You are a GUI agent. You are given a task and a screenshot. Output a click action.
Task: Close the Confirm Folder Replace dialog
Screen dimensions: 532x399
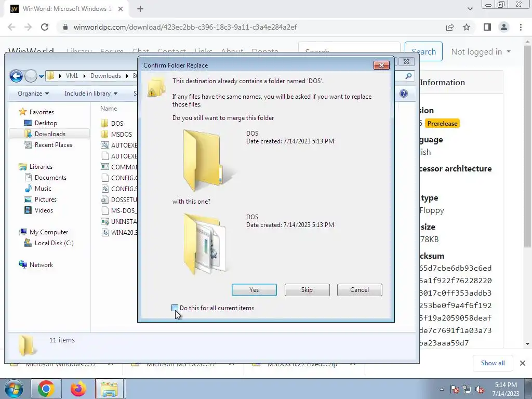(381, 65)
